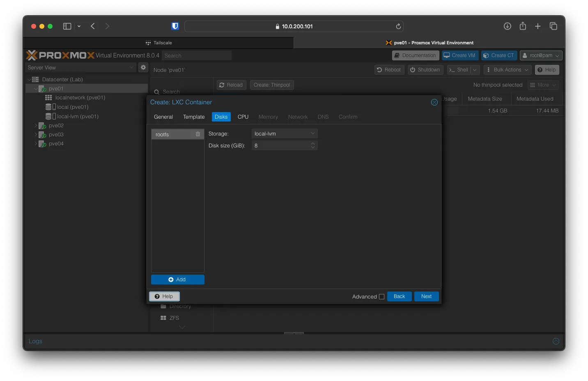This screenshot has width=588, height=381.
Task: Select the rootfs disk entry
Action: (177, 134)
